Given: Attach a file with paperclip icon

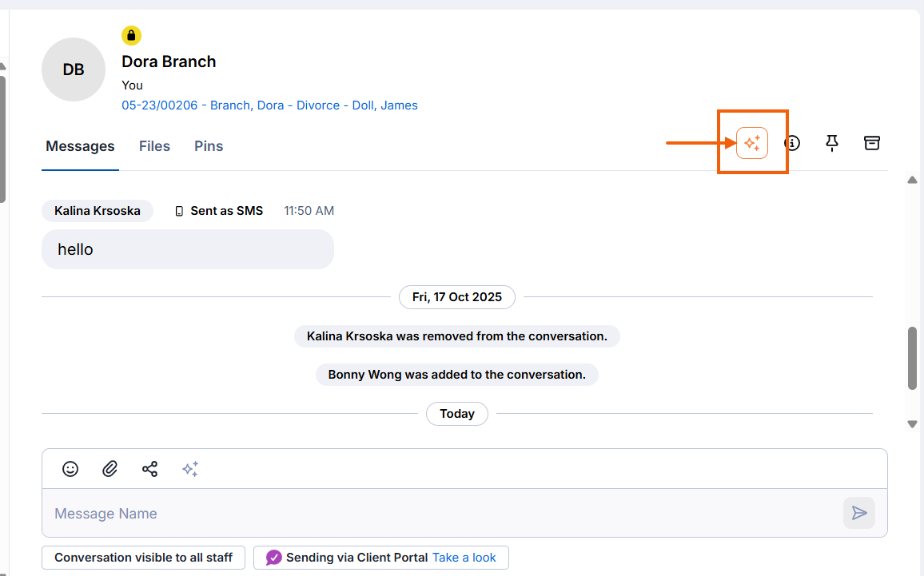Looking at the screenshot, I should pos(110,469).
